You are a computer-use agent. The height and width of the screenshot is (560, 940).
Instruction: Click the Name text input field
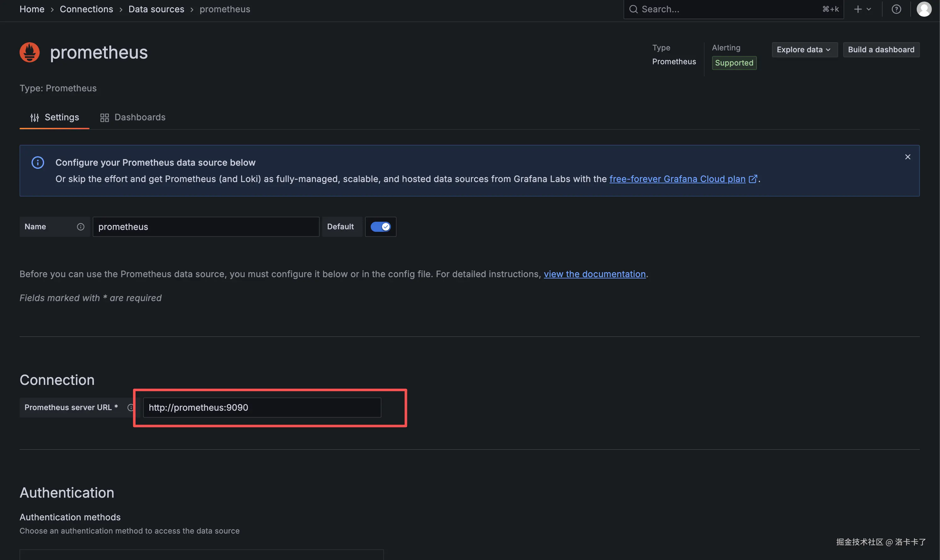206,227
